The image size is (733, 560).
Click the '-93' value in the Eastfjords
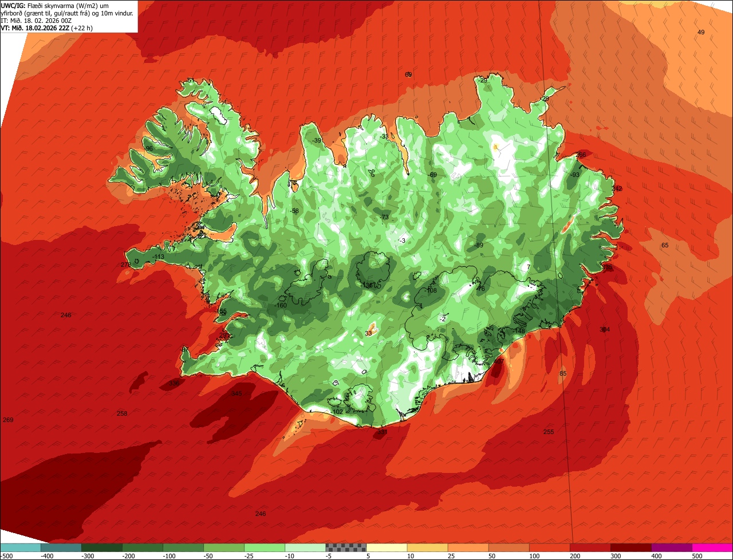(x=575, y=175)
